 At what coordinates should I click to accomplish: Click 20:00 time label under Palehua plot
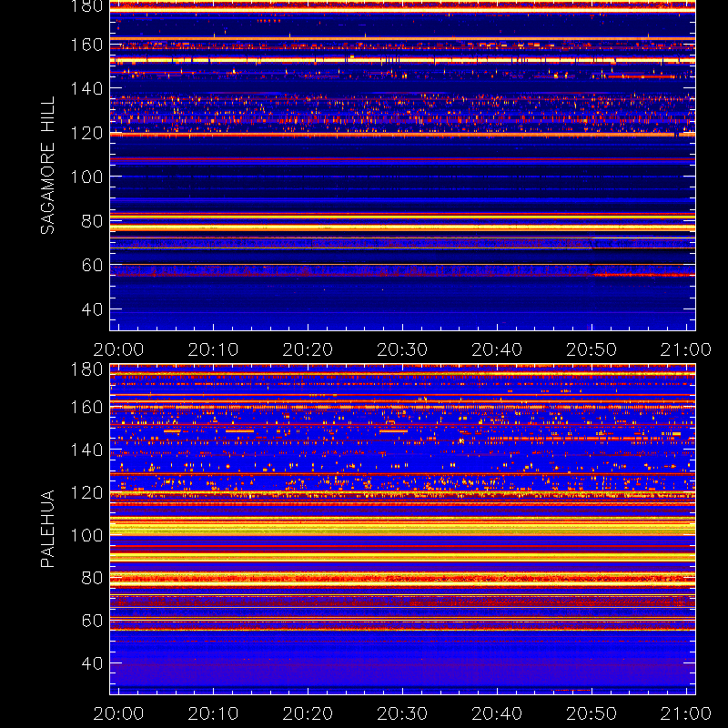pos(118,713)
